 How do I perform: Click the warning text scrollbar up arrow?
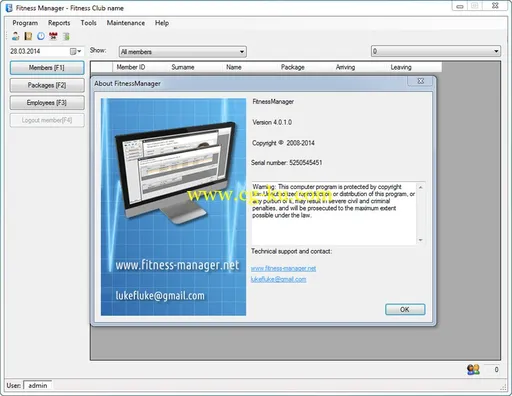pyautogui.click(x=421, y=187)
